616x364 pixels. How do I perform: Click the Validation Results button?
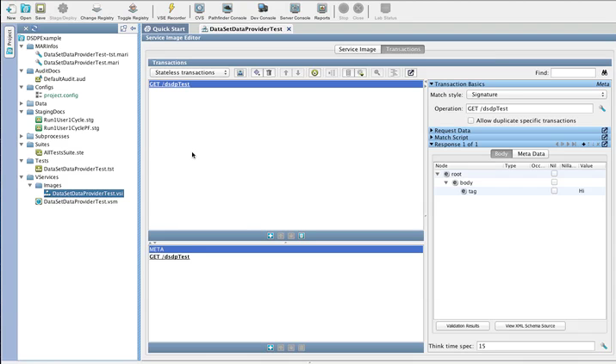pyautogui.click(x=463, y=326)
